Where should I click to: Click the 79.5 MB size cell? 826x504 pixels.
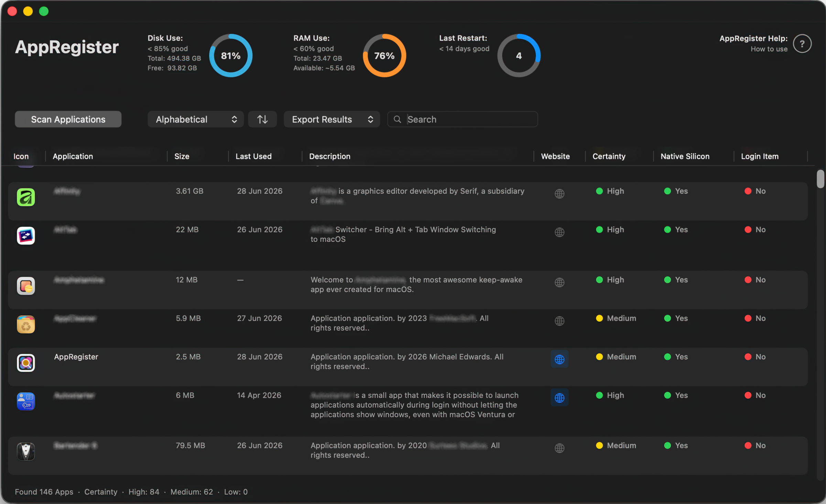[191, 445]
